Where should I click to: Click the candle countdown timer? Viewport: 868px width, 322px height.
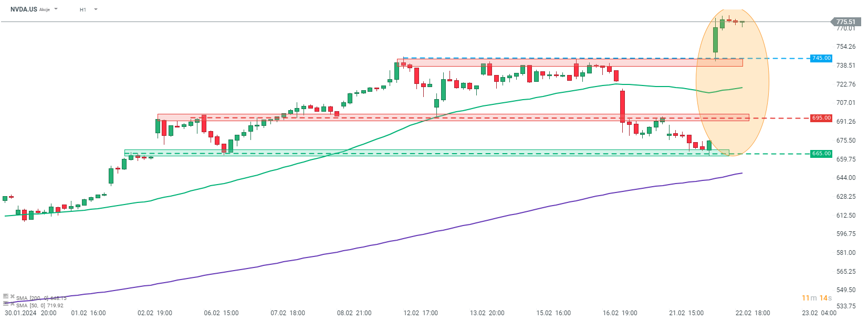[817, 298]
